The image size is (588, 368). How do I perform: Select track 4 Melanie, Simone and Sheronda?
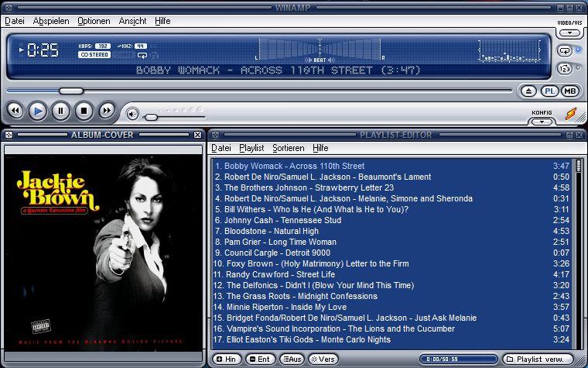392,198
